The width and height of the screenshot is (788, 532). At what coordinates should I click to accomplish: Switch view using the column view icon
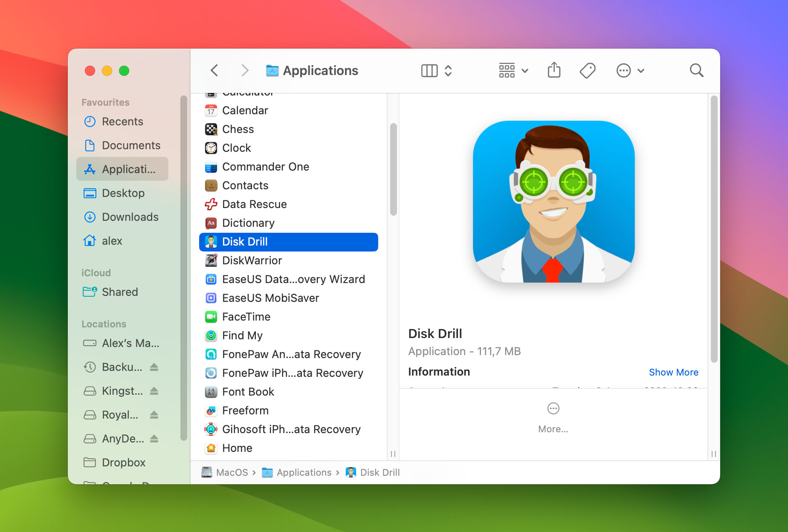(x=429, y=70)
